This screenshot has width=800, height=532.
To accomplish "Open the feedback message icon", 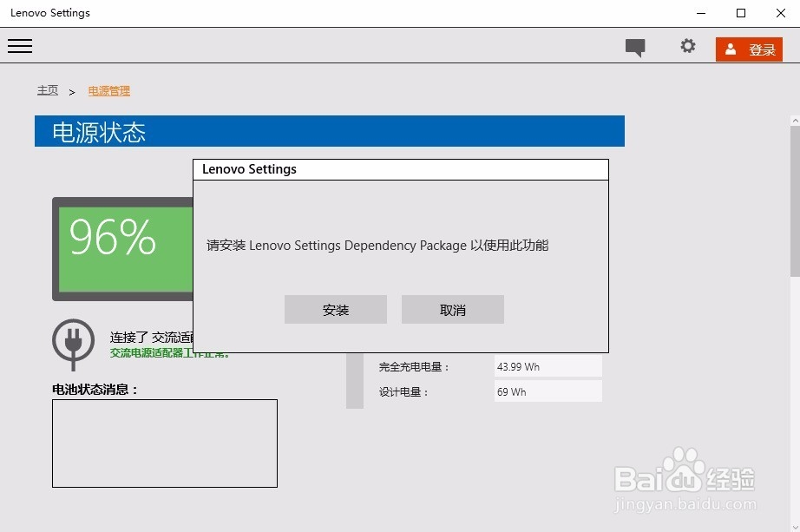I will 634,47.
